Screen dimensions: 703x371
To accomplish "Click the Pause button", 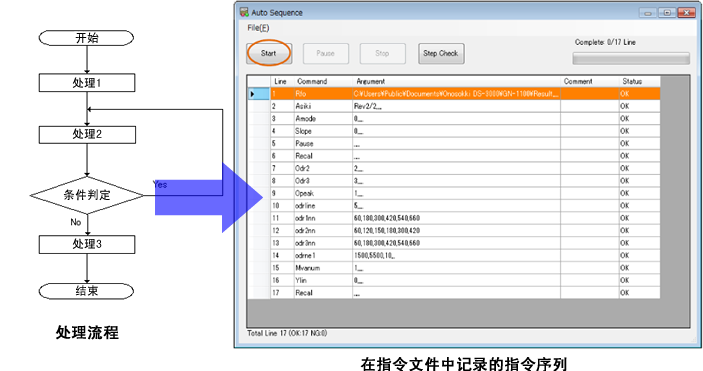I will click(x=325, y=53).
